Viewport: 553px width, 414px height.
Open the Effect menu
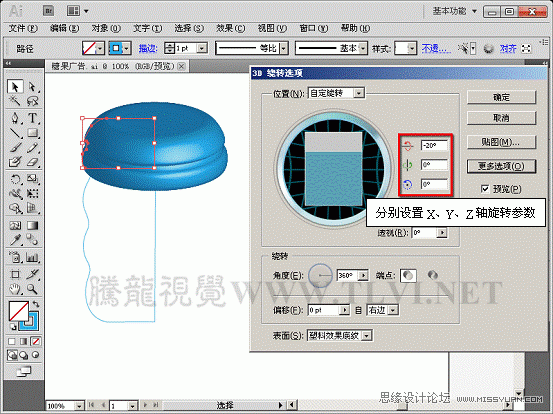coord(230,28)
